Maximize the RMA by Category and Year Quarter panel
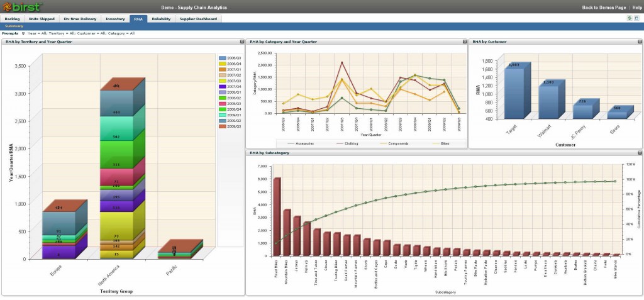Image resolution: width=644 pixels, height=300 pixels. [x=465, y=42]
